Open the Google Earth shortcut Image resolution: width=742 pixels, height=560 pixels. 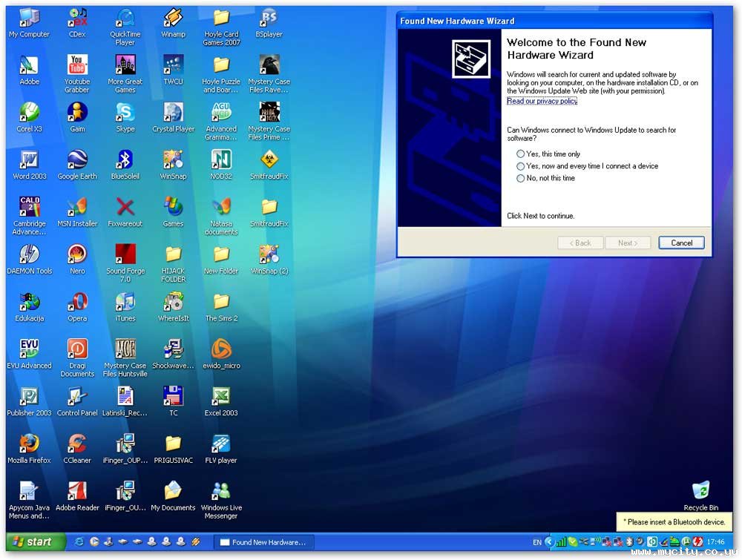77,165
